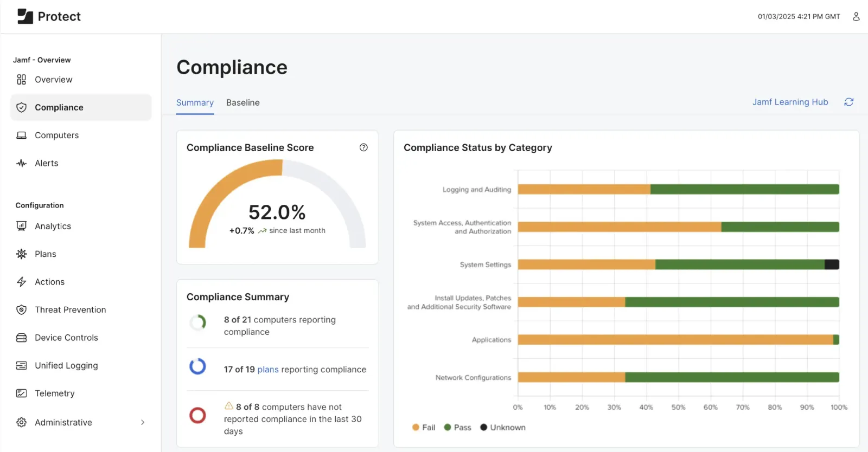Click the '01/03/2025 4:21 PM GMT' timestamp

click(x=799, y=16)
